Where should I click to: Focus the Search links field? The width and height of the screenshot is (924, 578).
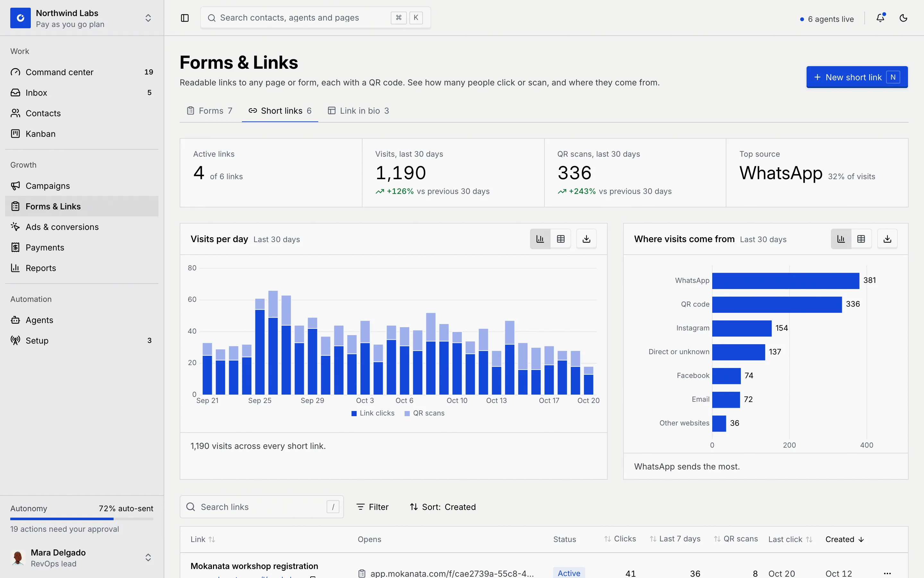pyautogui.click(x=261, y=507)
